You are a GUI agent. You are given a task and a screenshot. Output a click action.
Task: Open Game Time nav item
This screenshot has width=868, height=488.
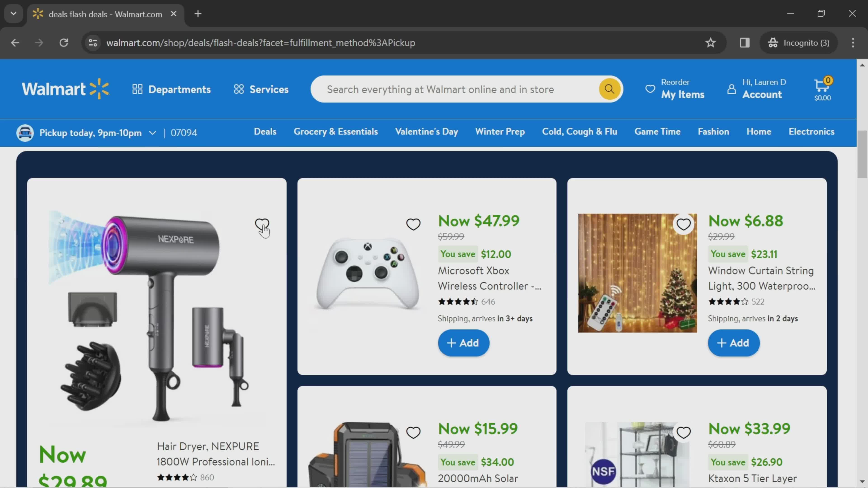point(657,132)
